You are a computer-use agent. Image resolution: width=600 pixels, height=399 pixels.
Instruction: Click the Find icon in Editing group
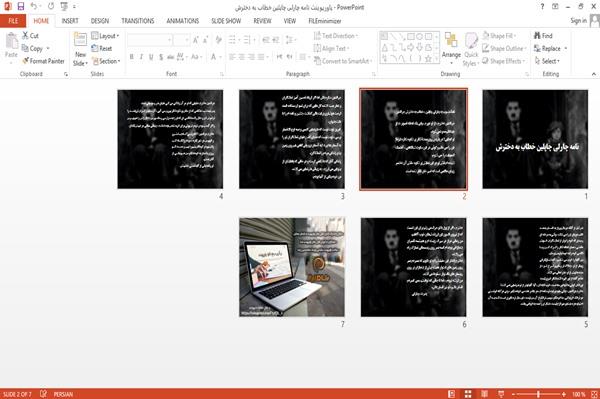click(x=537, y=36)
